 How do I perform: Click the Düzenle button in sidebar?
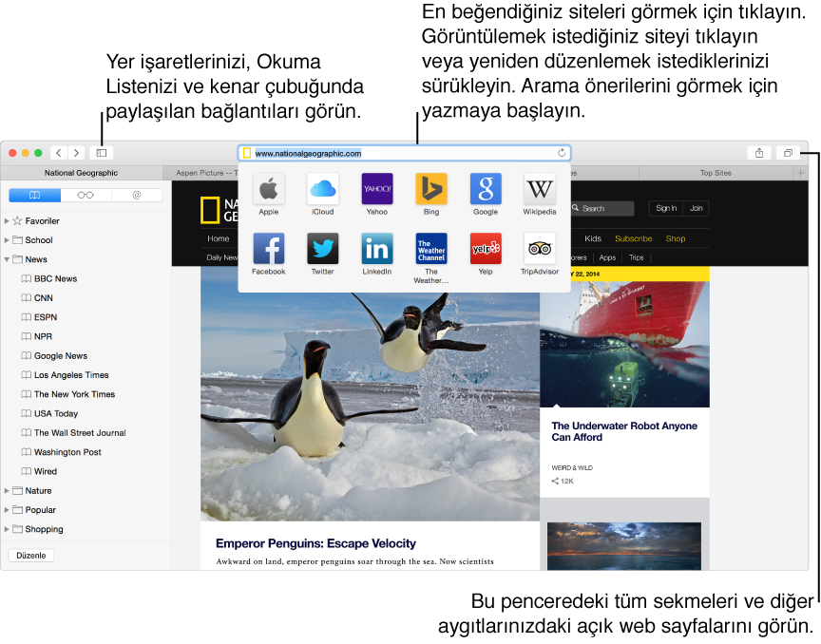[31, 556]
